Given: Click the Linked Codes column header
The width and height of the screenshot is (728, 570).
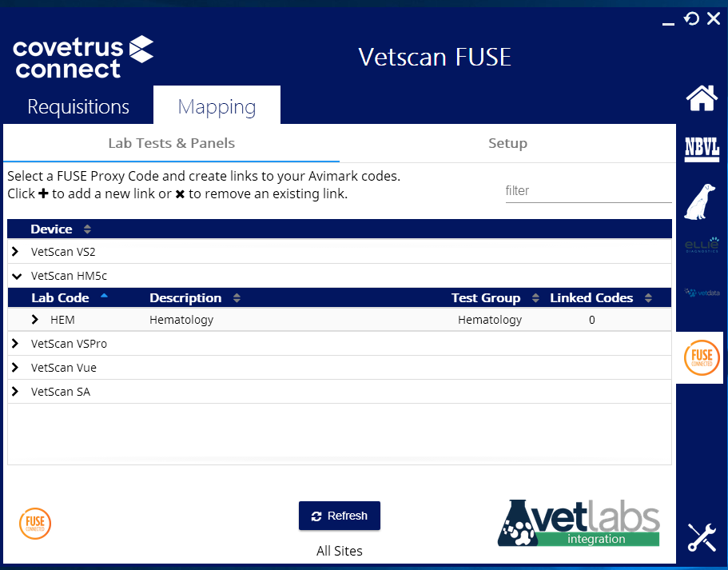Looking at the screenshot, I should click(591, 297).
